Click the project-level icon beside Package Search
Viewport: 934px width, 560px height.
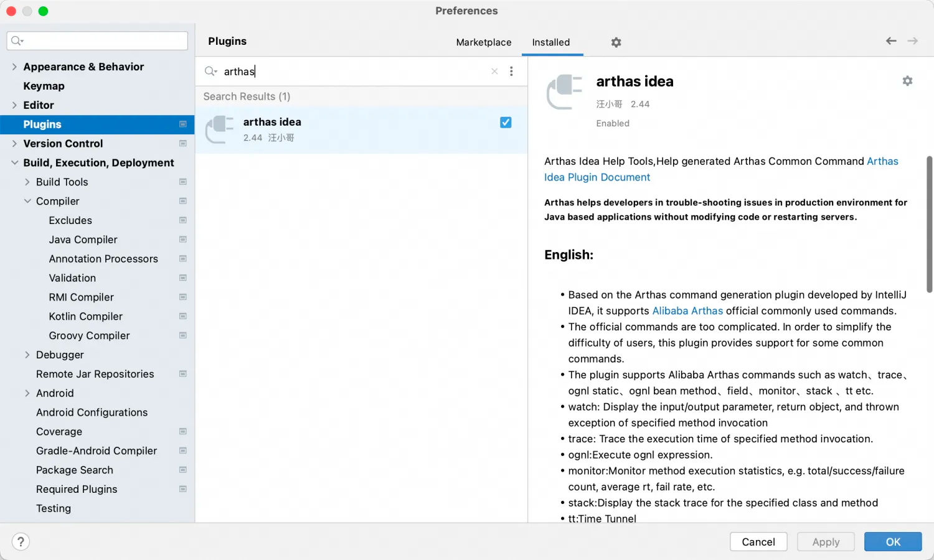pyautogui.click(x=183, y=470)
